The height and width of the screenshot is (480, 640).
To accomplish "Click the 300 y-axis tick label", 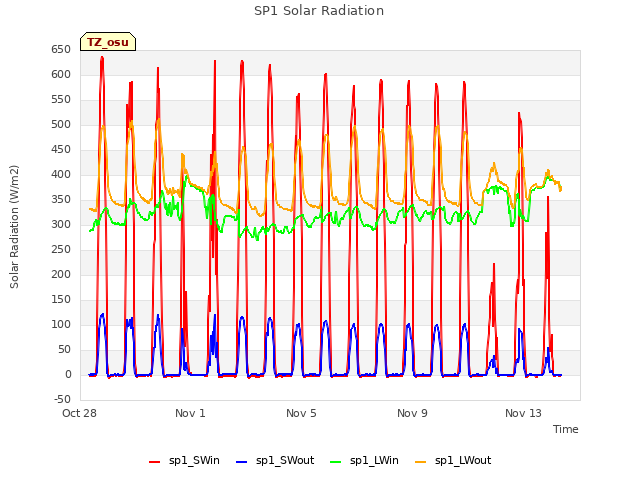I will [61, 224].
